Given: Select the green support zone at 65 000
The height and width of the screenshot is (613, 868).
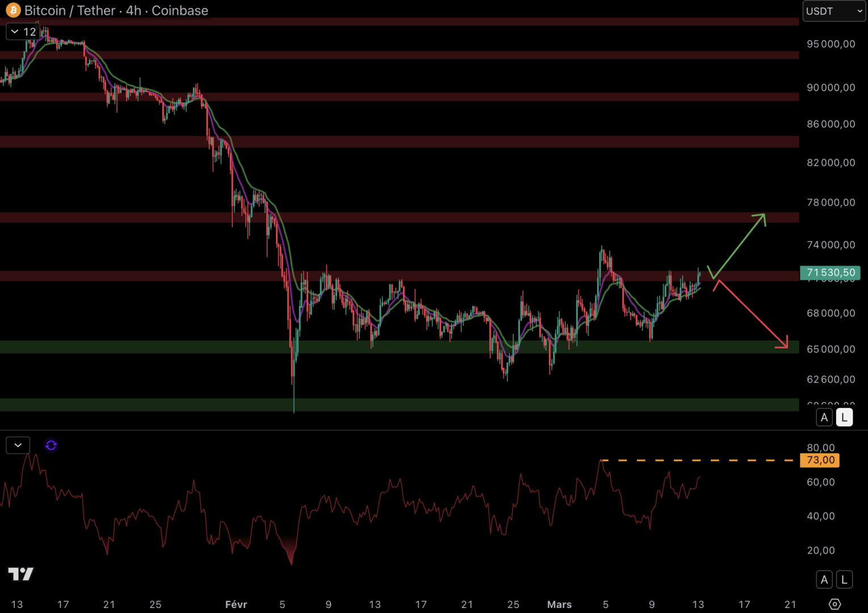Looking at the screenshot, I should pos(397,347).
